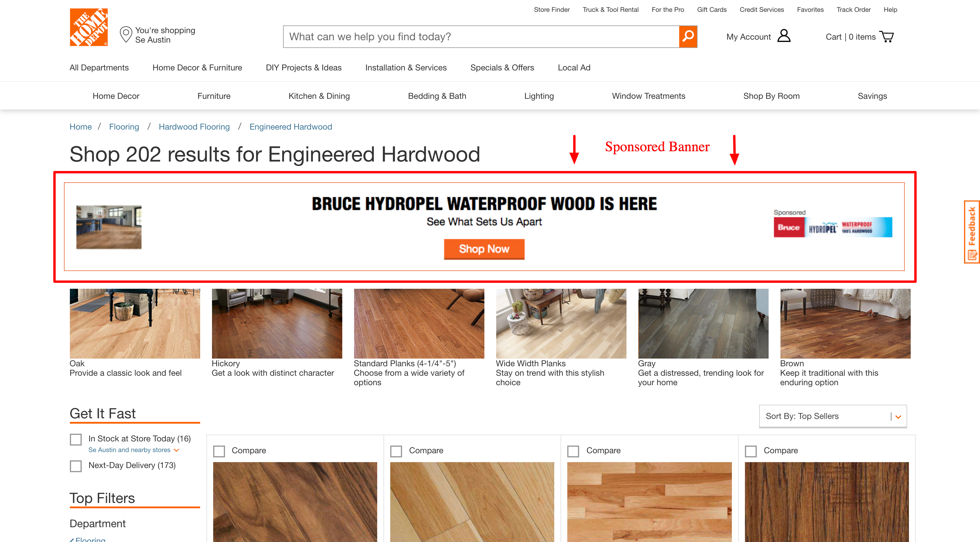Open the shopping cart icon
Viewport: 980px width, 542px height.
point(886,36)
